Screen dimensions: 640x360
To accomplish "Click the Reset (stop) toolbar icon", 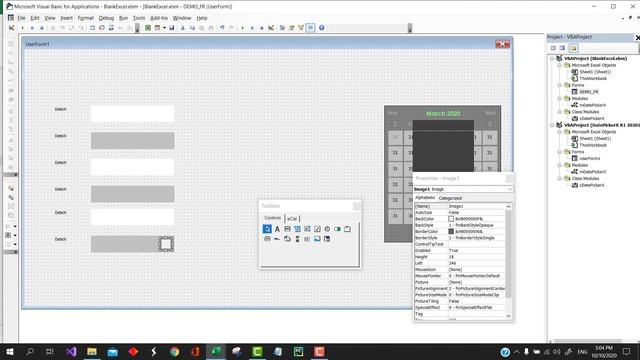I will [261, 28].
